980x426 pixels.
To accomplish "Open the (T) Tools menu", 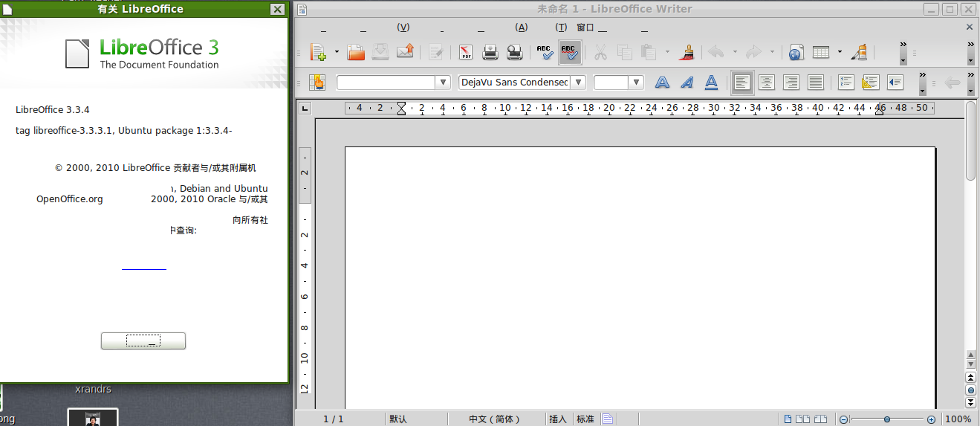I will [561, 28].
